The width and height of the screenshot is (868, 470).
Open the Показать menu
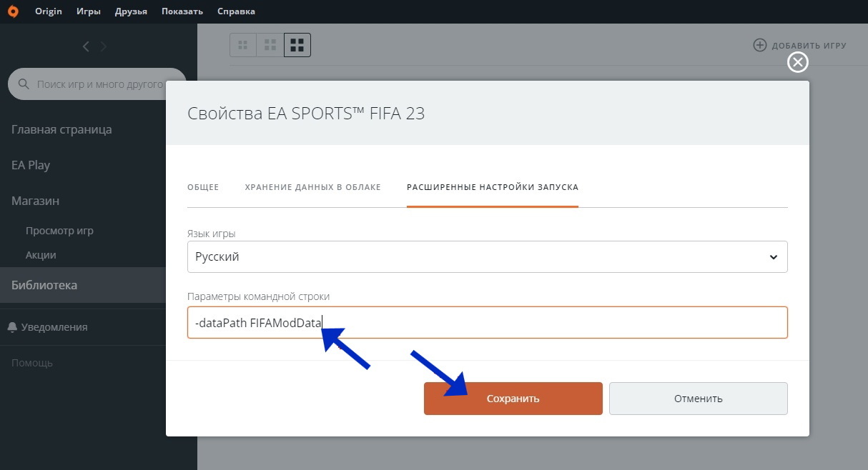click(x=182, y=11)
